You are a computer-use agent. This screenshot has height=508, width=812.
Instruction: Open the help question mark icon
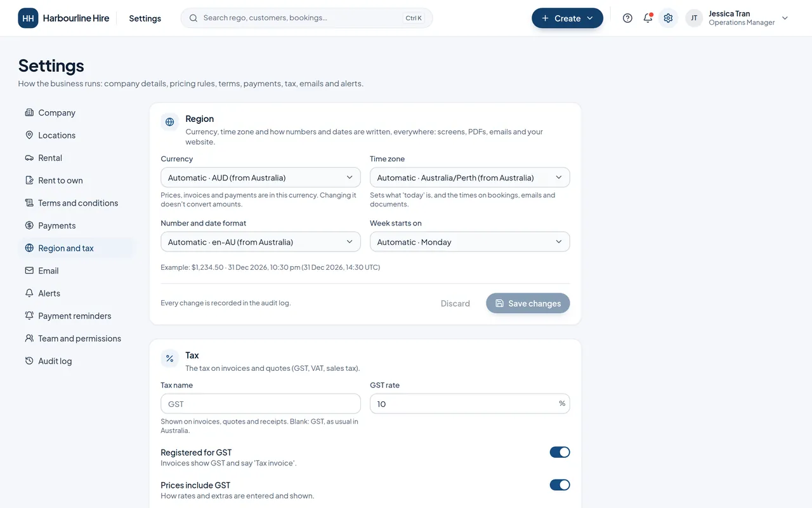[x=627, y=18]
